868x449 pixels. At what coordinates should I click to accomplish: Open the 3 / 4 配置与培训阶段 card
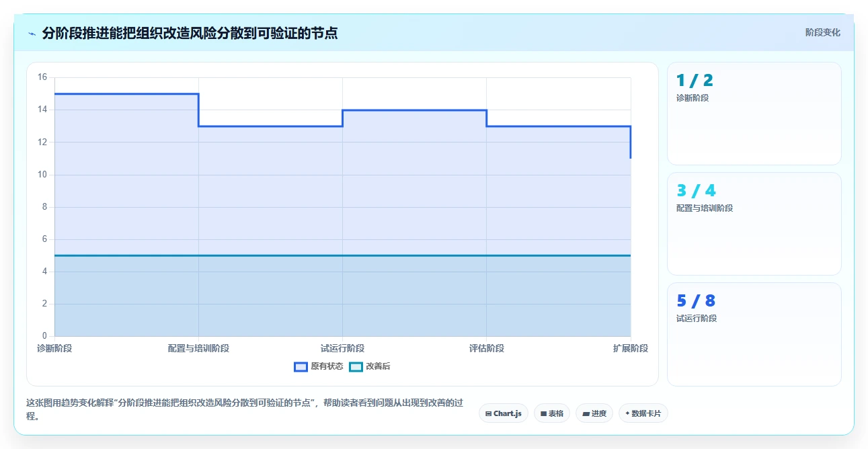[754, 224]
